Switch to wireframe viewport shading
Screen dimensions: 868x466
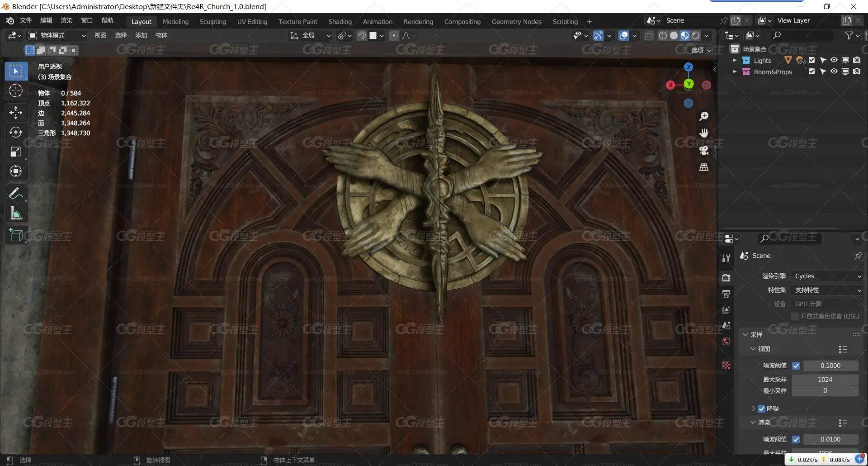(663, 35)
